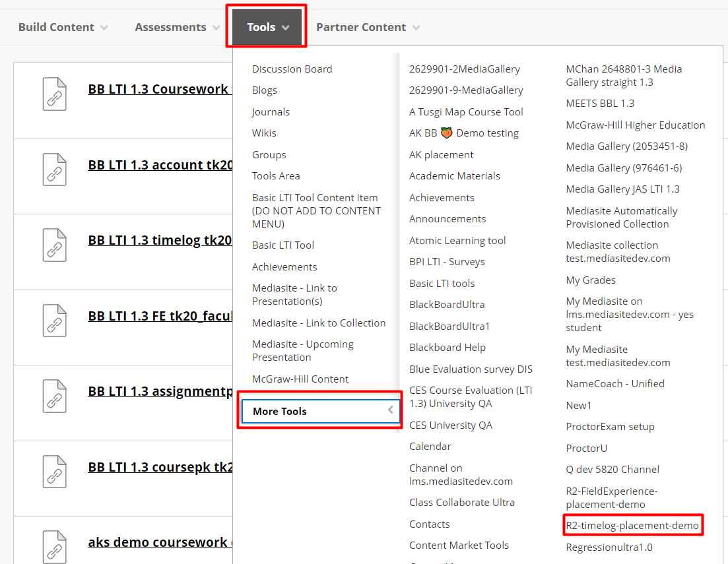
Task: Choose AK BB Demo testing tool
Action: pyautogui.click(x=464, y=133)
